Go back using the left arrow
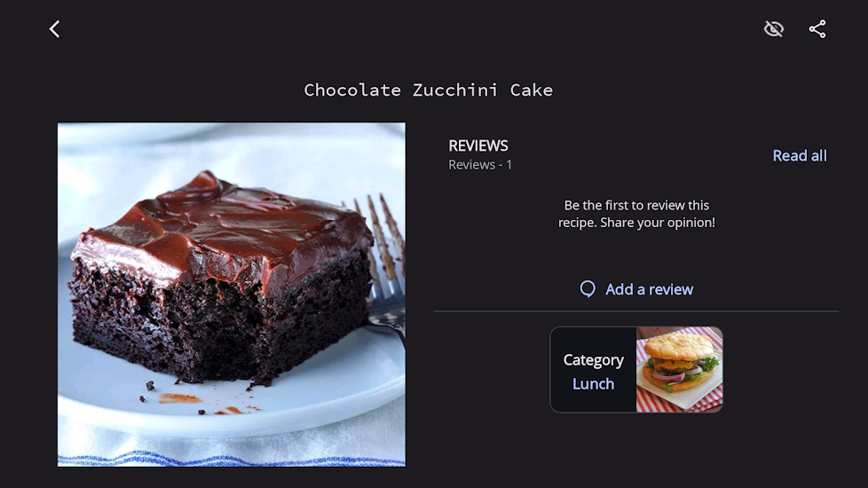Image resolution: width=868 pixels, height=488 pixels. (x=54, y=28)
